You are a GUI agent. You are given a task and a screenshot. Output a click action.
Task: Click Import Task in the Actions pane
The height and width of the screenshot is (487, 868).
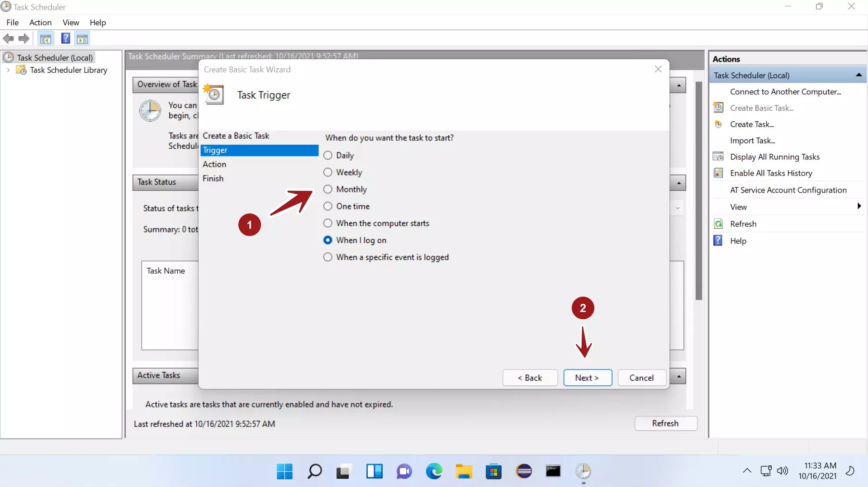point(752,140)
